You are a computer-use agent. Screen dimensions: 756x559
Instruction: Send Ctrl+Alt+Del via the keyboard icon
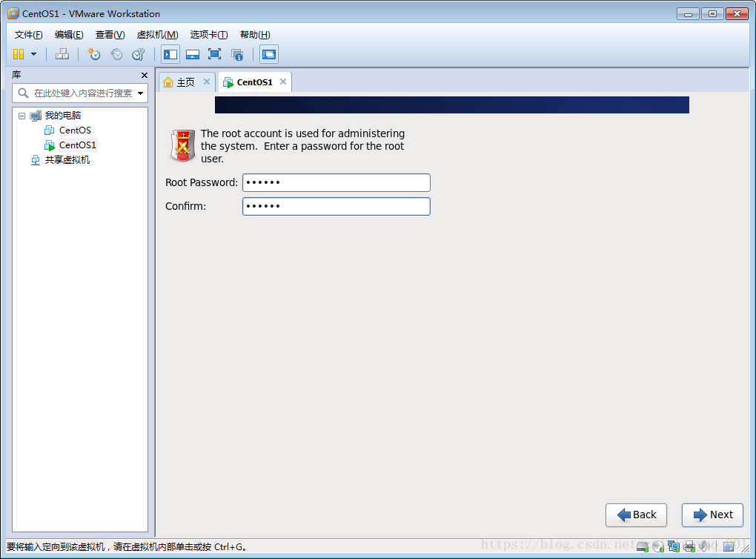(x=62, y=54)
